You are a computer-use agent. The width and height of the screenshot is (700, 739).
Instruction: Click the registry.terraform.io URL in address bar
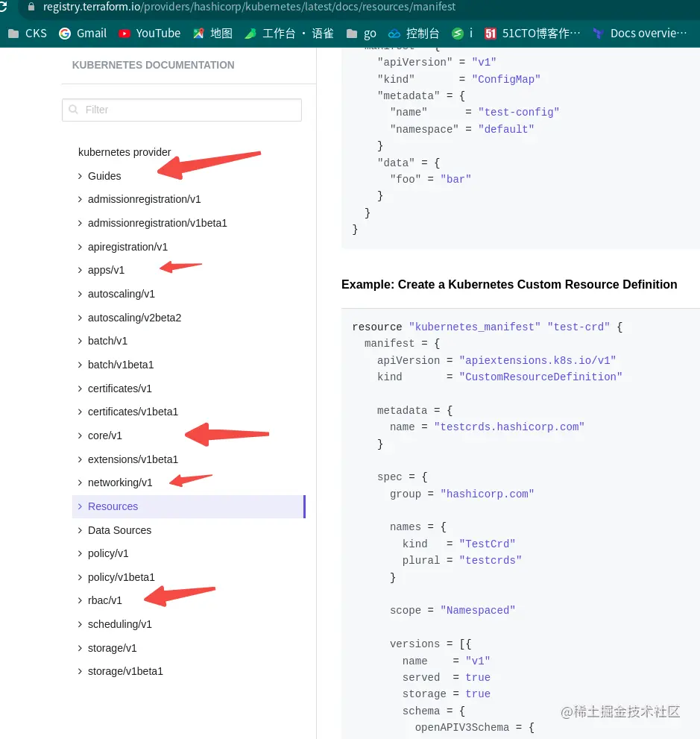point(249,7)
